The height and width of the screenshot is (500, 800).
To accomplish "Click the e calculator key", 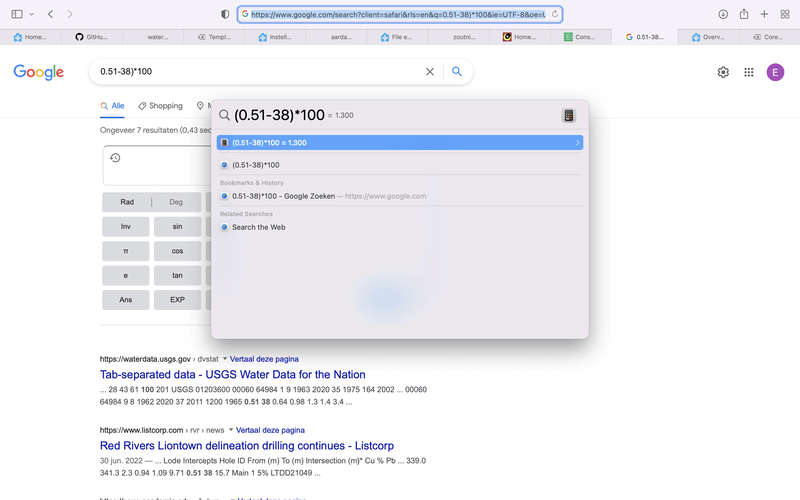I will pos(126,276).
